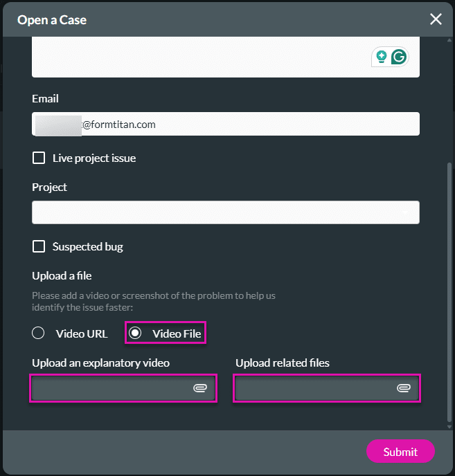Screen dimensions: 455x476
Task: Click the lightbulb suggestion icon
Action: 380,57
